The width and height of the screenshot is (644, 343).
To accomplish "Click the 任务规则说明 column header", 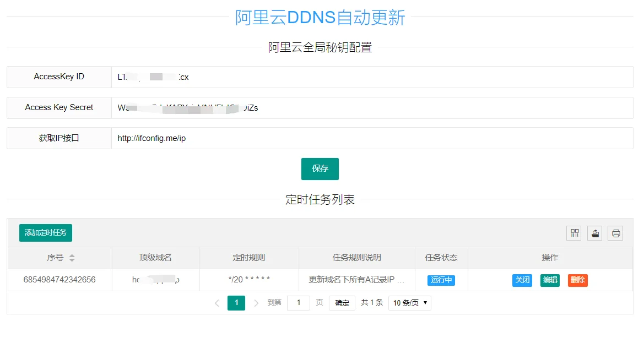I will point(357,258).
